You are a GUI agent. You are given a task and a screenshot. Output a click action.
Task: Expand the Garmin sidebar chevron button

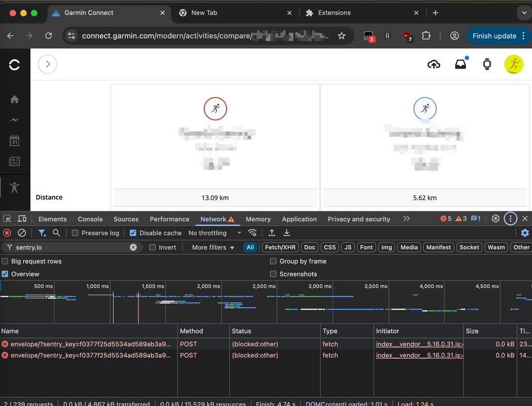(x=48, y=64)
